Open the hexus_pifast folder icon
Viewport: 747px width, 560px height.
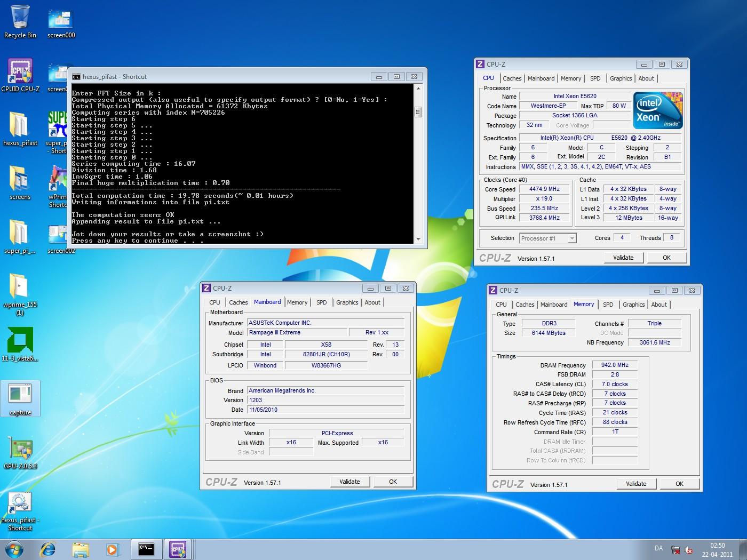(20, 129)
